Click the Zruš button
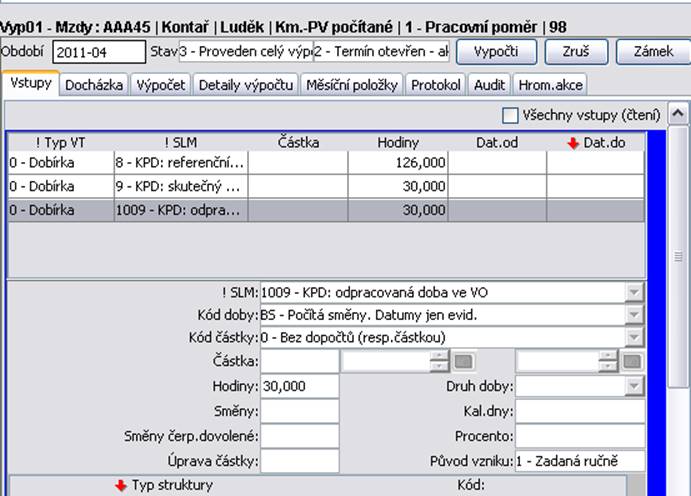The image size is (691, 496). [x=576, y=52]
